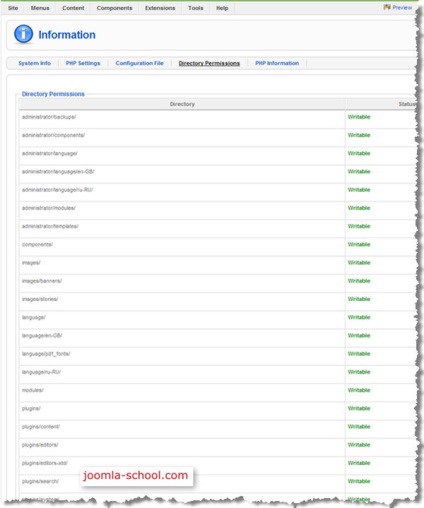Screen dimensions: 424x508
Task: Click the Preview link
Action: point(402,7)
